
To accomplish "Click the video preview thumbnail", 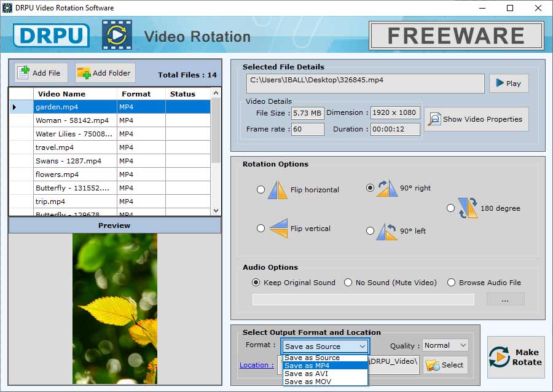I will [115, 308].
